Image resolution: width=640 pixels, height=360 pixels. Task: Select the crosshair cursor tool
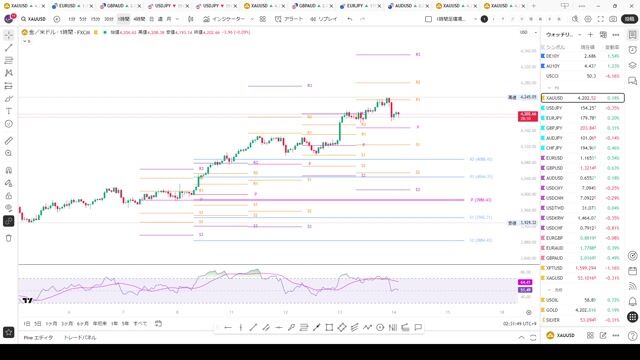coord(9,35)
